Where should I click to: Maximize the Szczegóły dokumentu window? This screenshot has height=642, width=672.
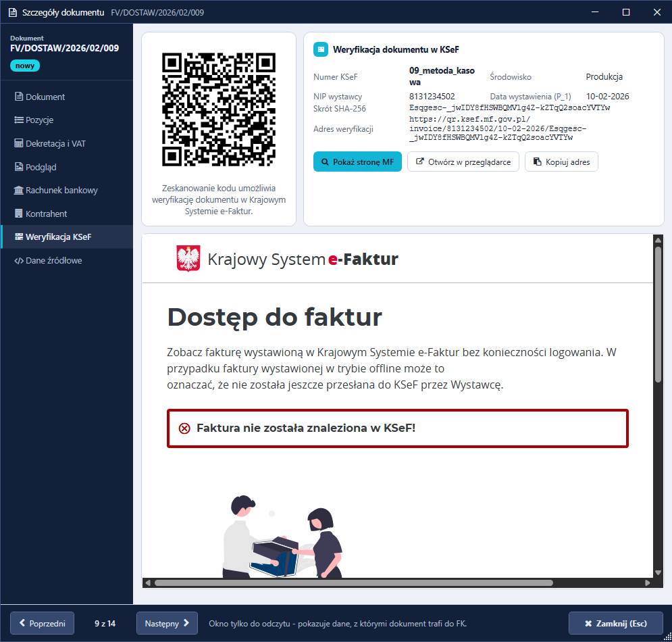click(x=625, y=12)
